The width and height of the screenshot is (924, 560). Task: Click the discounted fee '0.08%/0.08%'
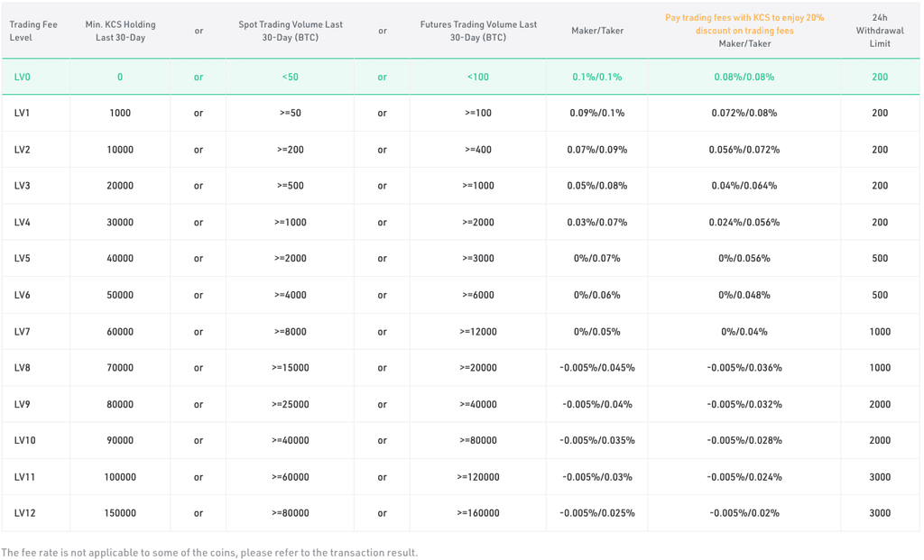744,78
